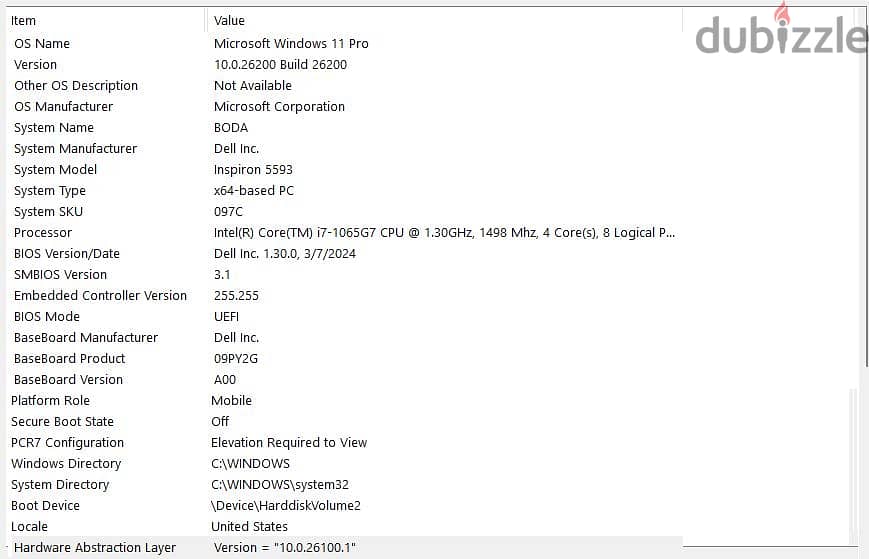Select Dell Inc. in System Manufacturer row
869x559 pixels.
tap(237, 149)
